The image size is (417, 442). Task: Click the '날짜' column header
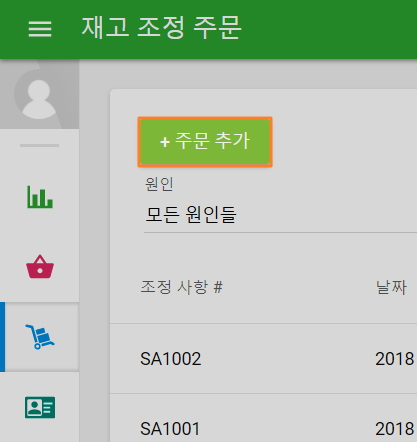click(391, 287)
